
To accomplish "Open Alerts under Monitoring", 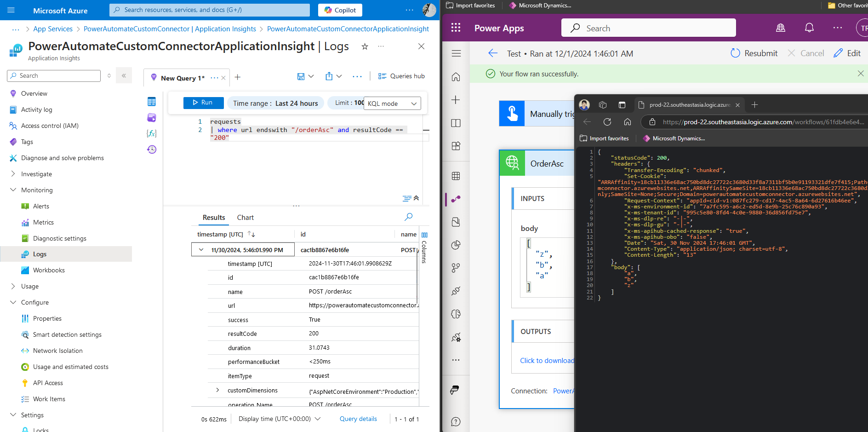I will (x=41, y=206).
